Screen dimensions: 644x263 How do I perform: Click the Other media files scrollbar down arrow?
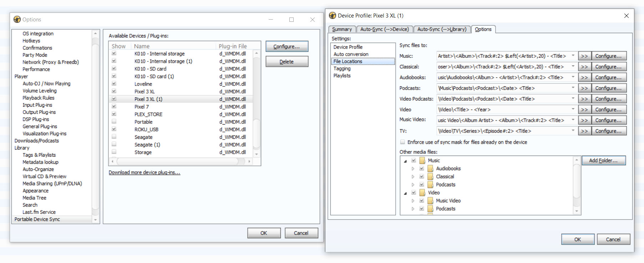(577, 211)
